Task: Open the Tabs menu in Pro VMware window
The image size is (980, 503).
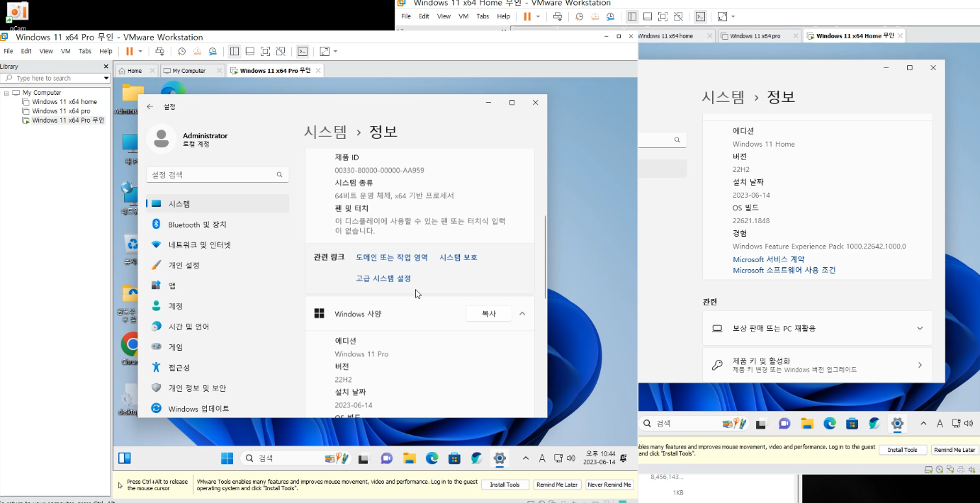Action: click(x=85, y=51)
